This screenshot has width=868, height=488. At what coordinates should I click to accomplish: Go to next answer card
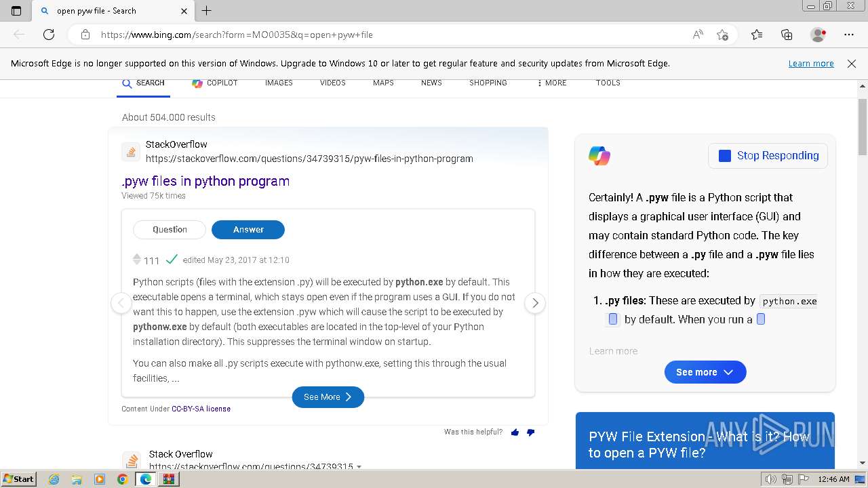click(535, 303)
